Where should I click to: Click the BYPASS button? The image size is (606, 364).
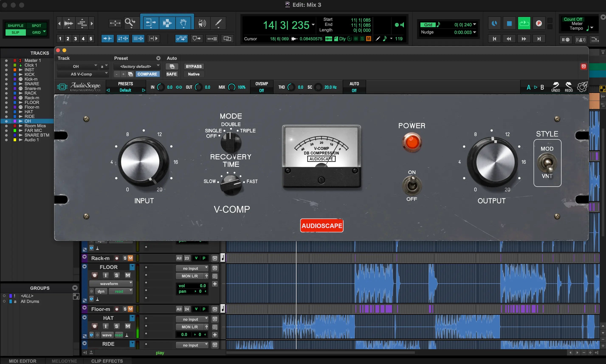pyautogui.click(x=193, y=66)
